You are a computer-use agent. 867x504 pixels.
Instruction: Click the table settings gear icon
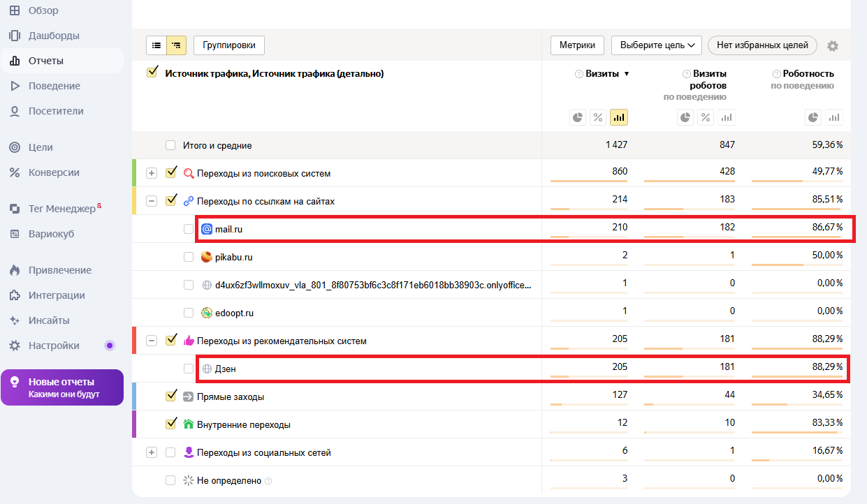832,46
